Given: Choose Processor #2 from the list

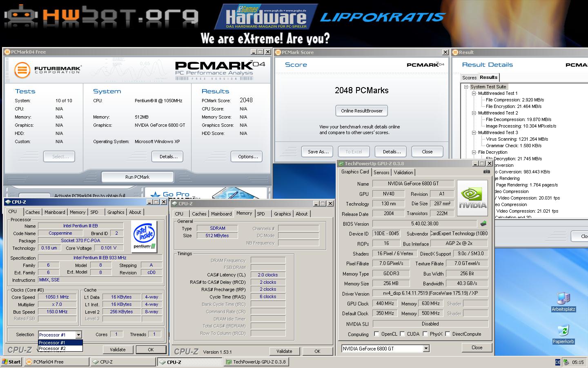Looking at the screenshot, I should (x=60, y=348).
